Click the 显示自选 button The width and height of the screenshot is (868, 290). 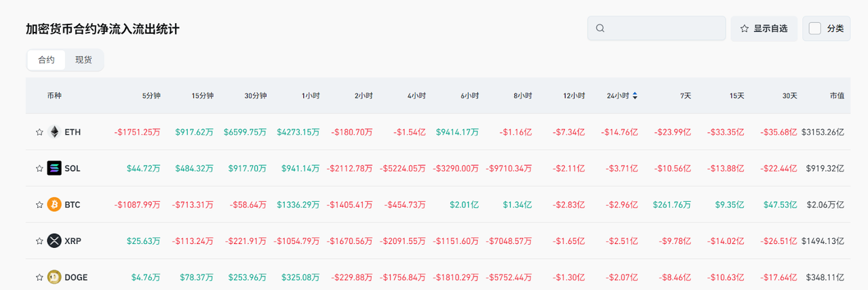pyautogui.click(x=764, y=28)
